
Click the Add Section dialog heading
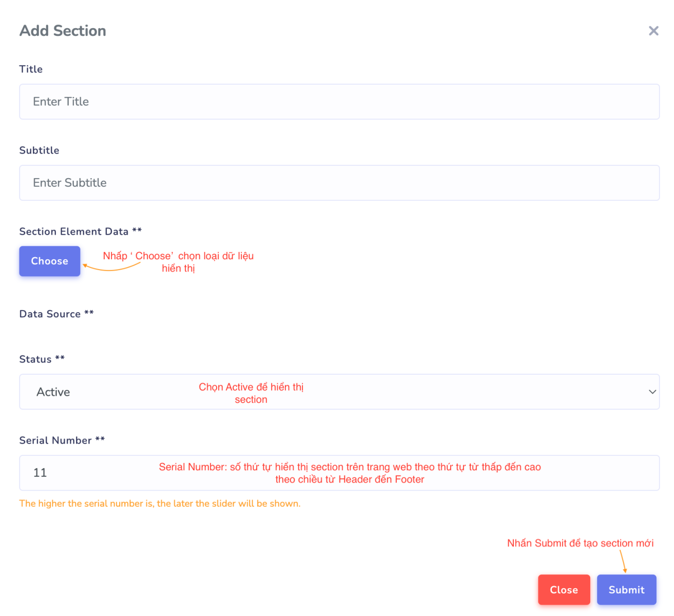tap(63, 31)
